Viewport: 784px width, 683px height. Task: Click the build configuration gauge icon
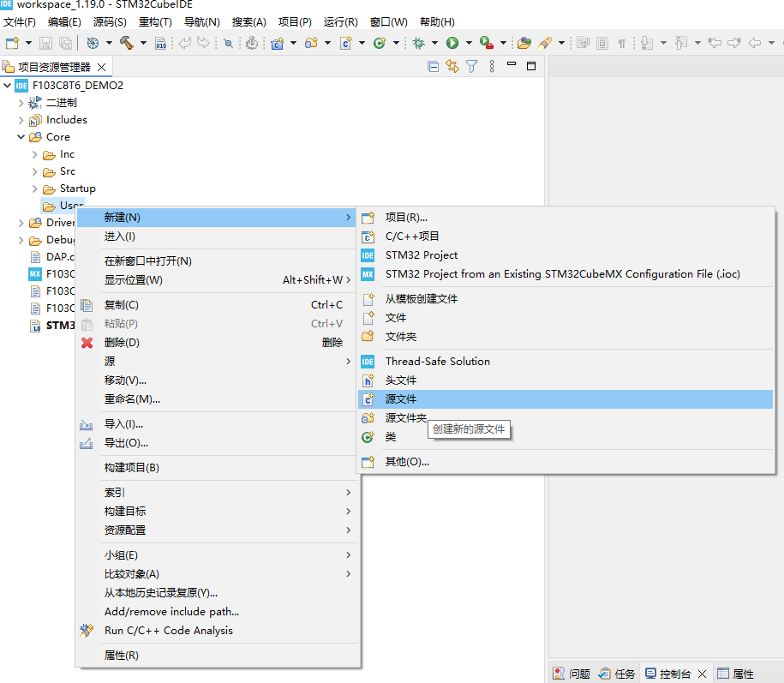coord(93,44)
